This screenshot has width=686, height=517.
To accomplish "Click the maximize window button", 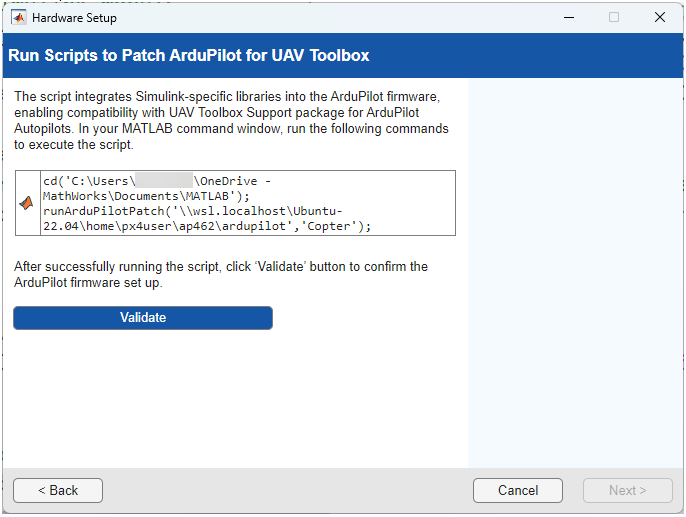I will point(613,17).
